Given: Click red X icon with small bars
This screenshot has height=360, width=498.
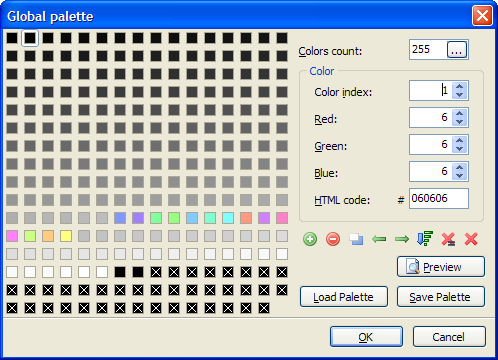Looking at the screenshot, I should click(448, 239).
